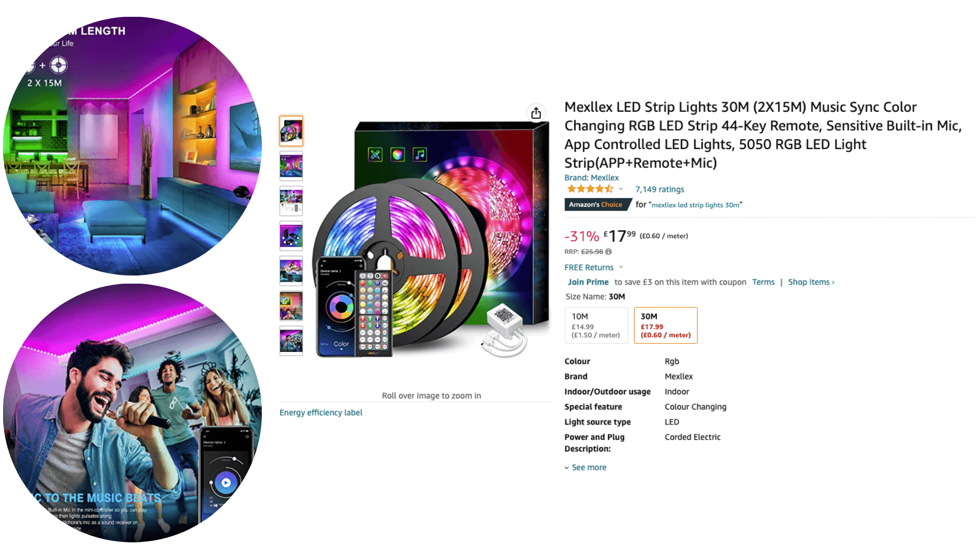
Task: Expand the See more product details section
Action: [x=587, y=467]
